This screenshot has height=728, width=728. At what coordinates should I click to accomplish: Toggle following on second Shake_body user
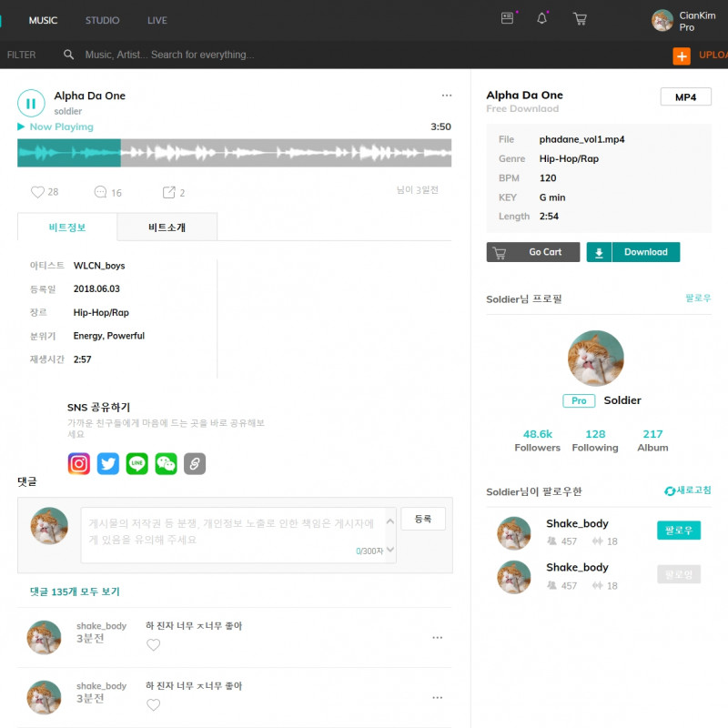coord(678,574)
